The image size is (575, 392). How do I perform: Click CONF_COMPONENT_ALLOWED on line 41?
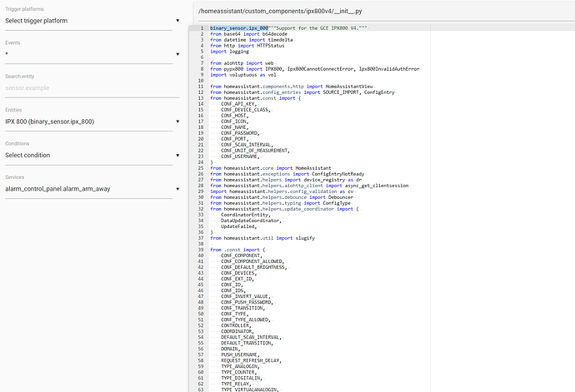point(251,261)
